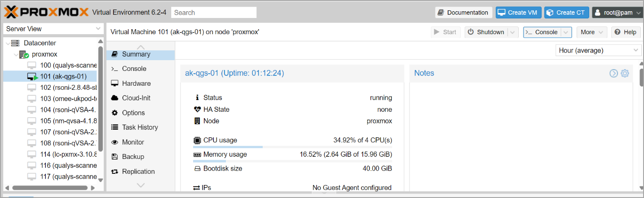Click the Memory usage progress bar
Image resolution: width=644 pixels, height=198 pixels.
(292, 161)
